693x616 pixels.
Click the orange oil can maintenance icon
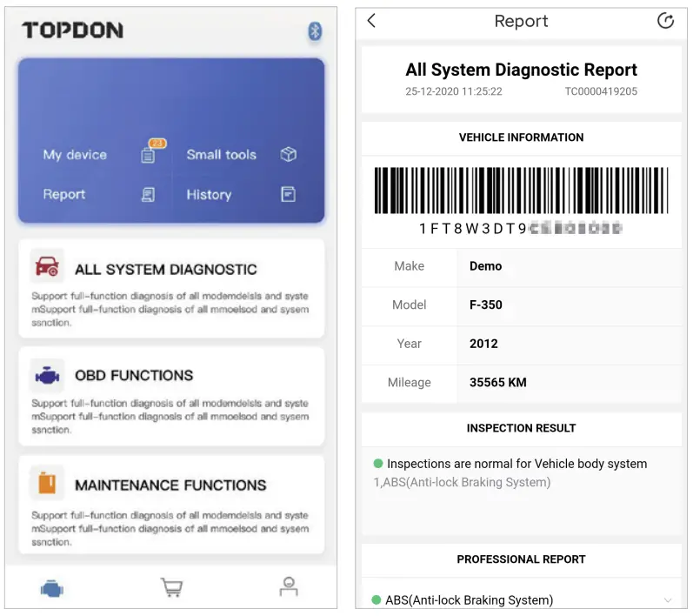47,483
